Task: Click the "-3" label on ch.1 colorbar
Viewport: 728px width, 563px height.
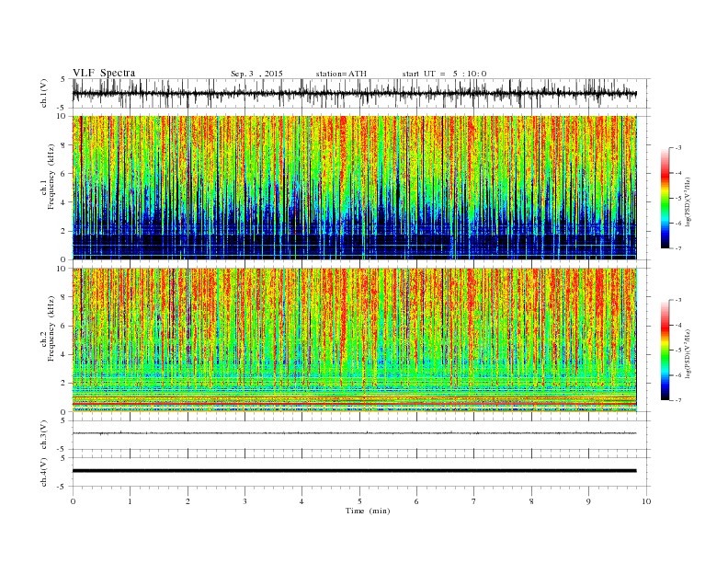Action: click(x=678, y=148)
